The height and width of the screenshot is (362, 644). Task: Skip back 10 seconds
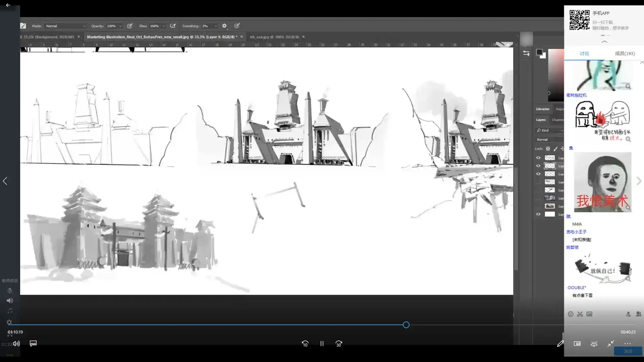pyautogui.click(x=305, y=344)
